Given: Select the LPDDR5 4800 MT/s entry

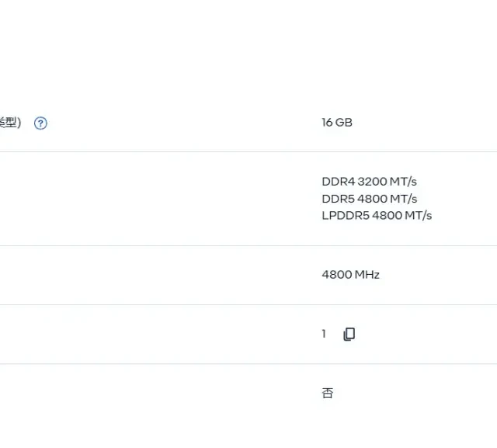Looking at the screenshot, I should click(377, 215).
